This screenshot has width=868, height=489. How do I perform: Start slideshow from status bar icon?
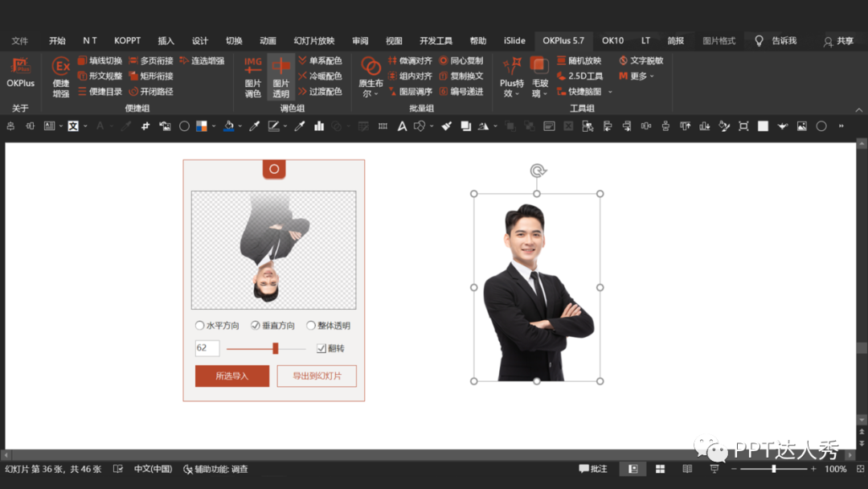point(714,469)
